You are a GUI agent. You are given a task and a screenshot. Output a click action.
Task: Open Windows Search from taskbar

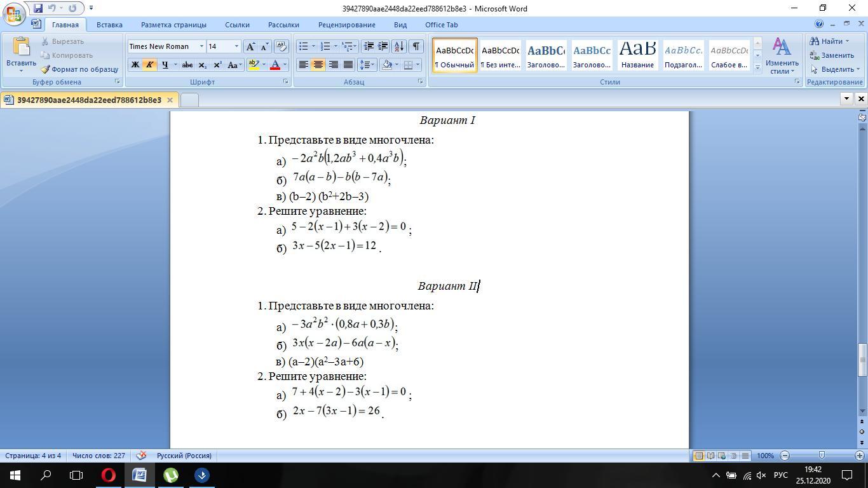pos(46,475)
